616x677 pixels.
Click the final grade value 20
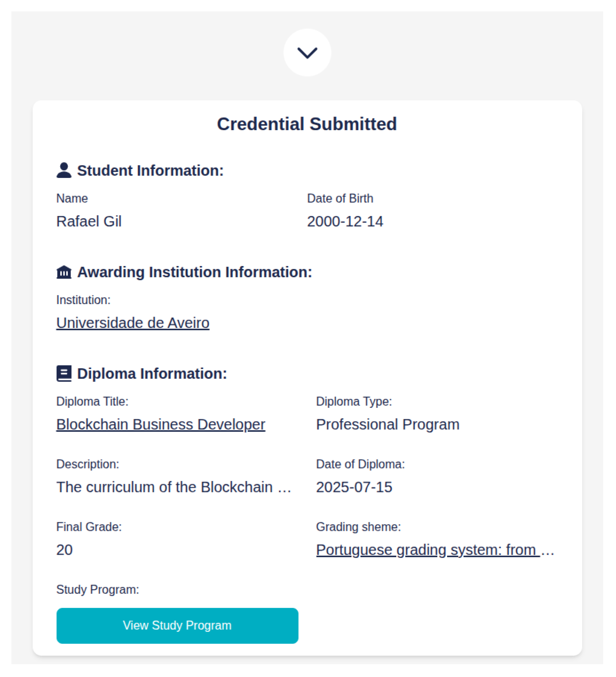click(x=65, y=550)
